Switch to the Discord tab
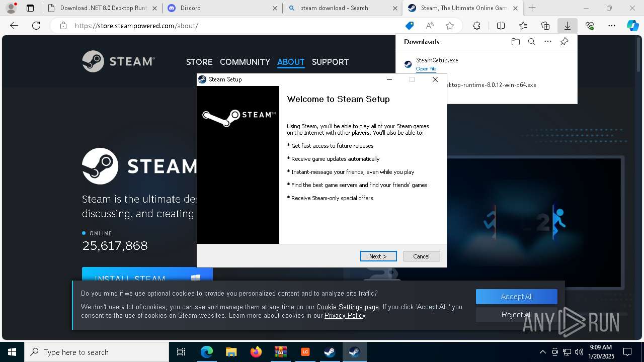Image resolution: width=644 pixels, height=362 pixels. coord(222,8)
